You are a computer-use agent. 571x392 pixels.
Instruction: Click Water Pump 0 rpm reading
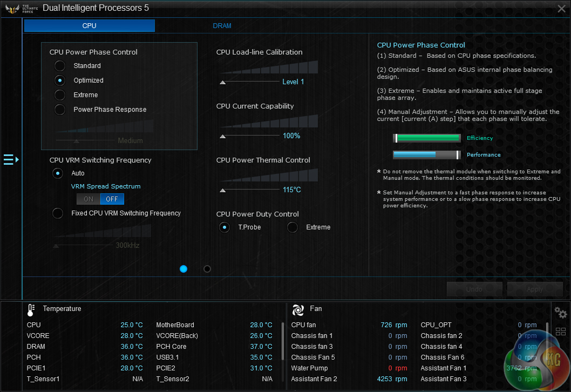click(x=398, y=368)
